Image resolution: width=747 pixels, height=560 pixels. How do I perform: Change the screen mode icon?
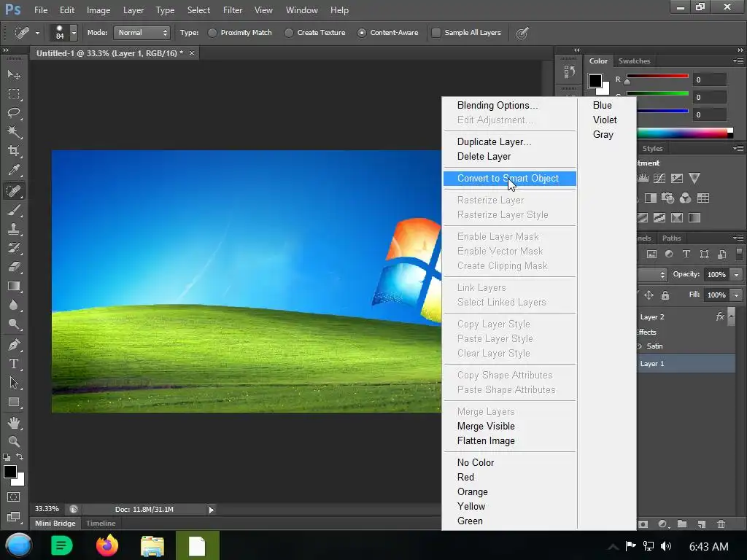14,517
